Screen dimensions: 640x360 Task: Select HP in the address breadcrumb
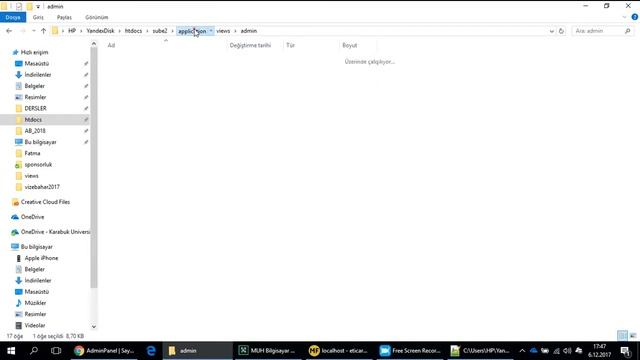pos(72,31)
